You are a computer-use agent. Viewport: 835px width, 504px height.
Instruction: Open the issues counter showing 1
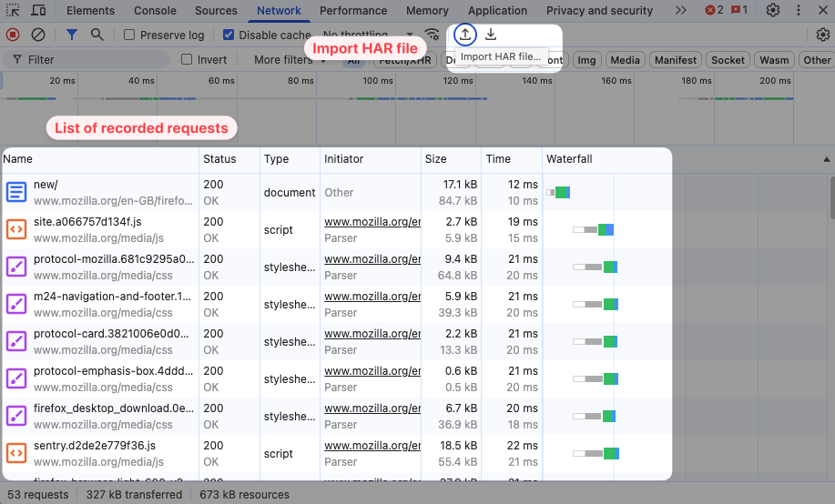pos(739,10)
